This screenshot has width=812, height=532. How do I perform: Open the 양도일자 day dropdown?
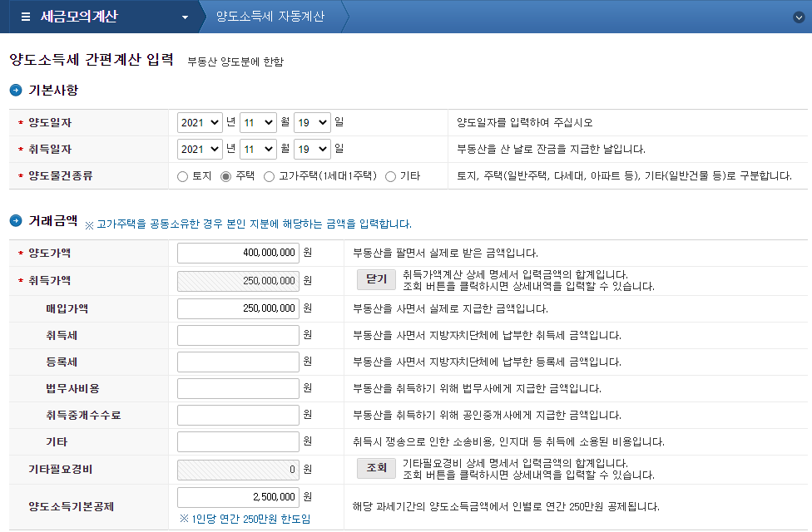[312, 123]
